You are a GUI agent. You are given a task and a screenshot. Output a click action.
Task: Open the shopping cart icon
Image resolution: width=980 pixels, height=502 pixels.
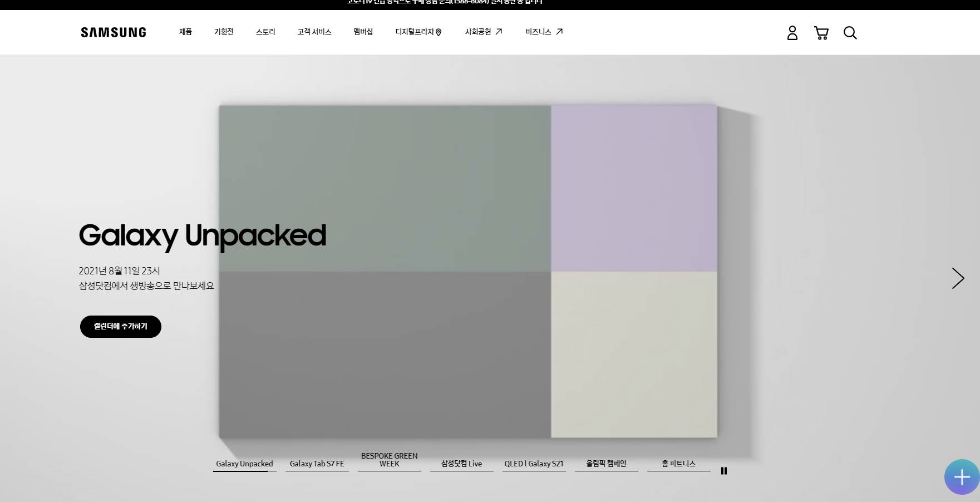click(821, 33)
